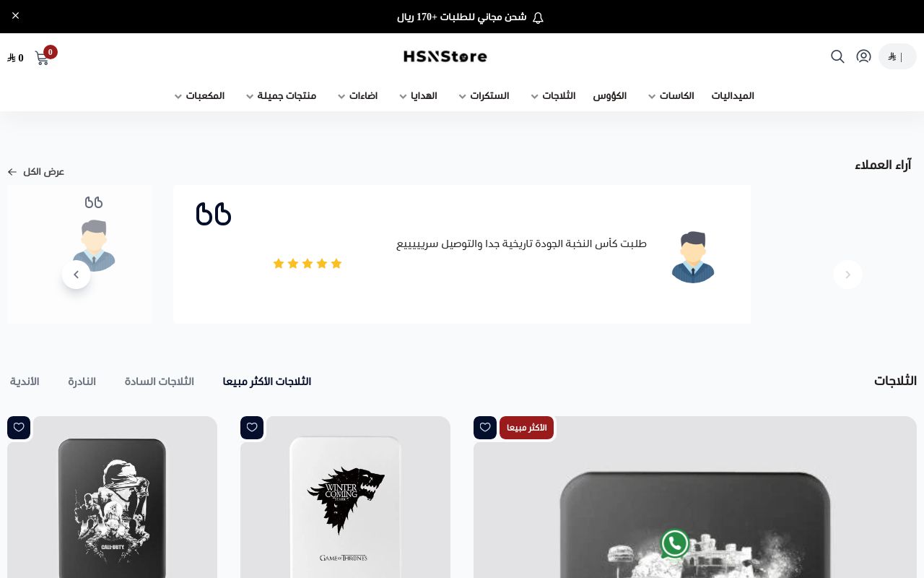
Task: Expand the الكاسات menu chevron
Action: pos(652,96)
